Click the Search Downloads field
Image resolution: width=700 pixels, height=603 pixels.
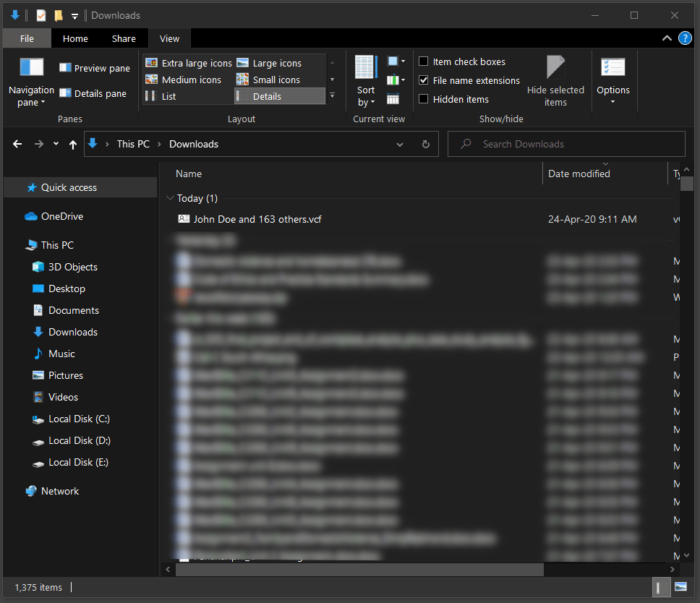point(571,145)
